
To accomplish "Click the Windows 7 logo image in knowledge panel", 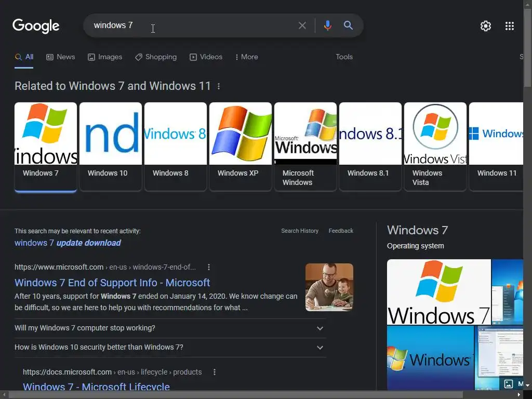I will pos(438,292).
